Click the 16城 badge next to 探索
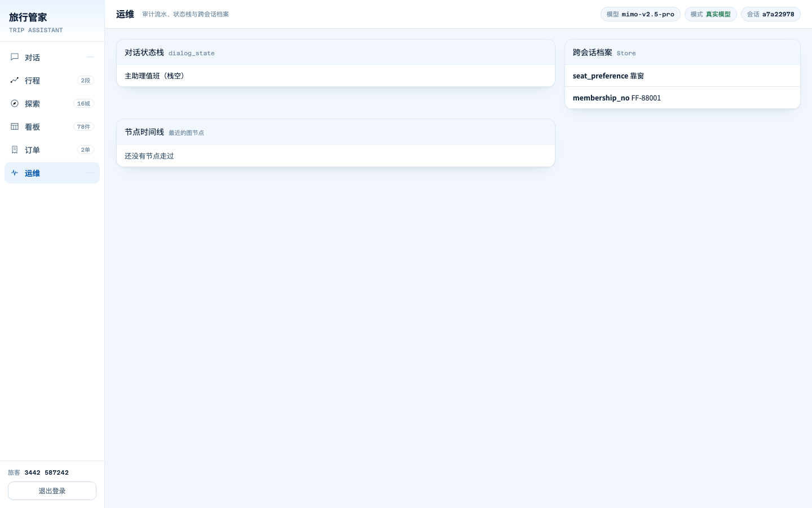812x508 pixels. (x=83, y=103)
